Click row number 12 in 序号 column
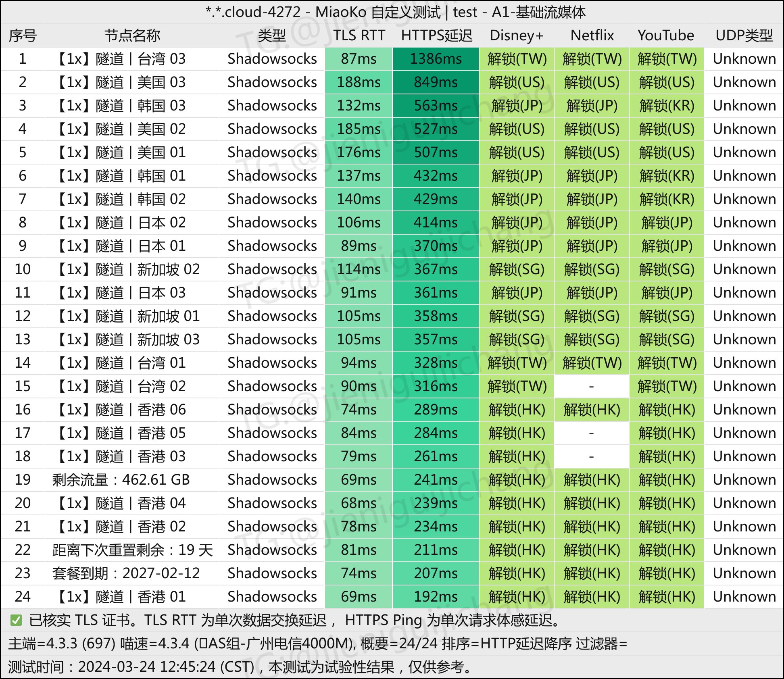This screenshot has height=679, width=784. coord(23,316)
